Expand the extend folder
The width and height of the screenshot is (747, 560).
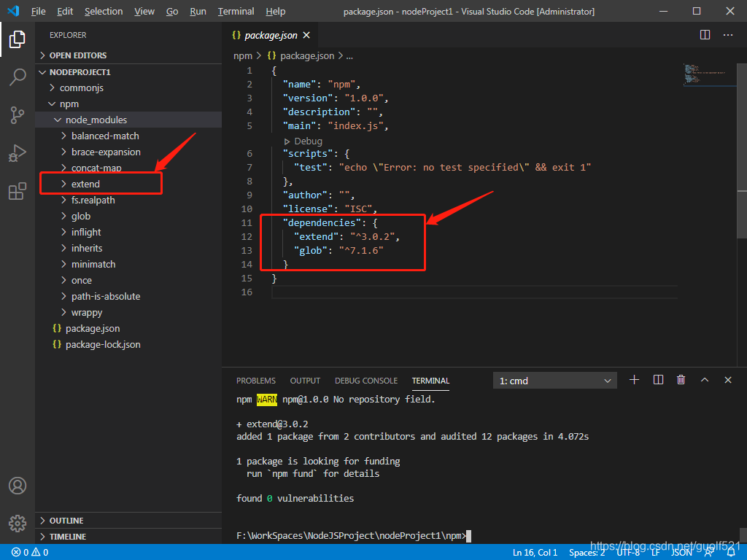(128, 184)
